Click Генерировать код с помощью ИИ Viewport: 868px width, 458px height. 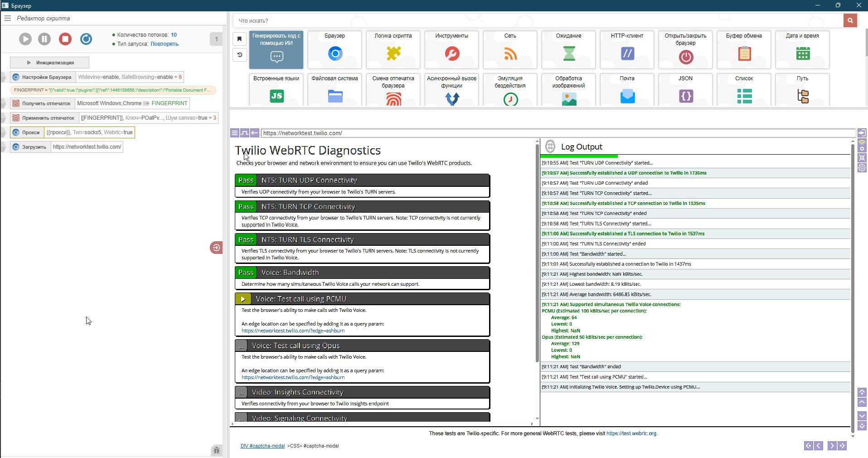pos(276,50)
